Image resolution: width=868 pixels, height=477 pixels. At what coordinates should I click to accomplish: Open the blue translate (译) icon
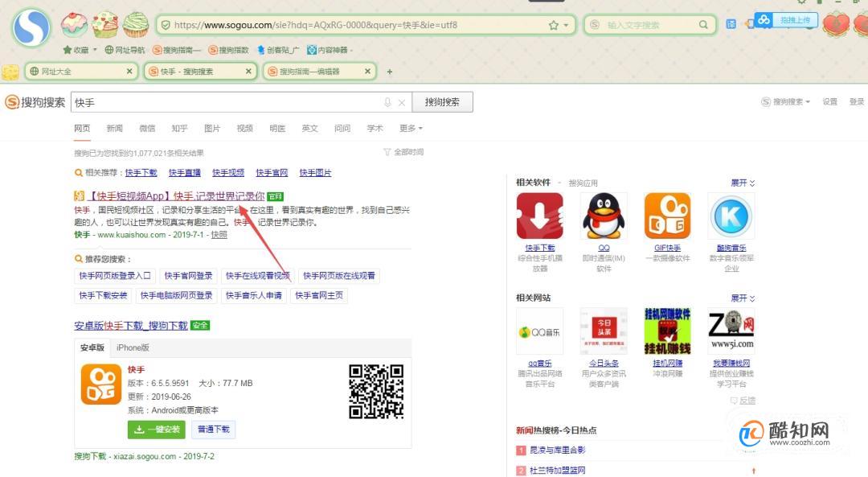point(731,24)
